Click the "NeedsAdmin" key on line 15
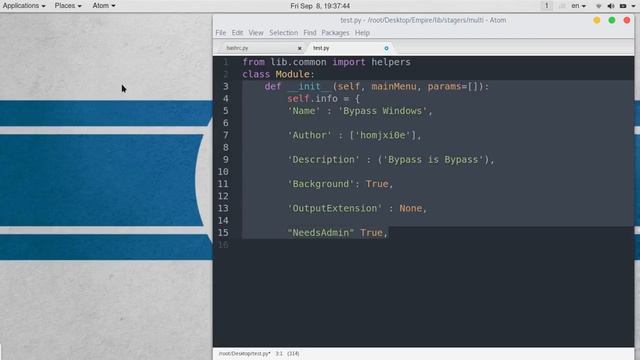The height and width of the screenshot is (360, 640). click(320, 233)
